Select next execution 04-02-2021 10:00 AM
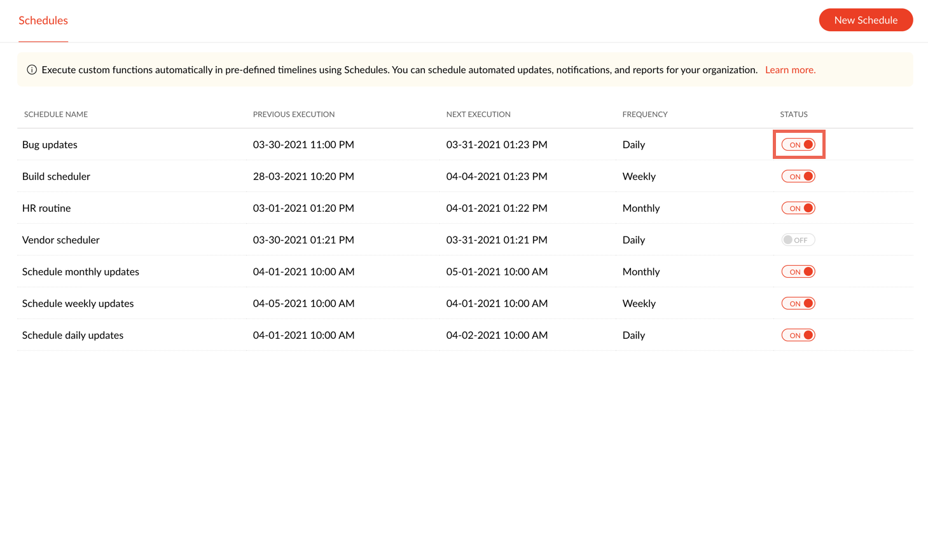Image resolution: width=928 pixels, height=560 pixels. pyautogui.click(x=497, y=336)
